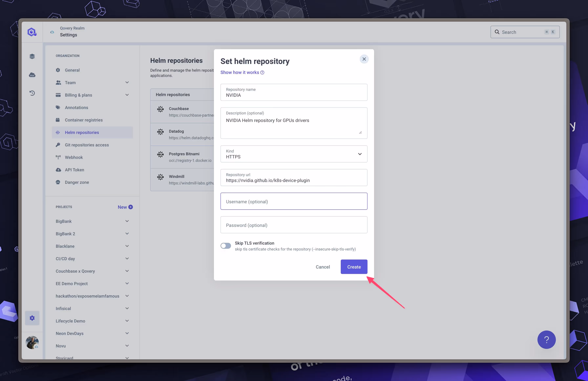
Task: Go to Danger zone settings
Action: click(x=77, y=182)
